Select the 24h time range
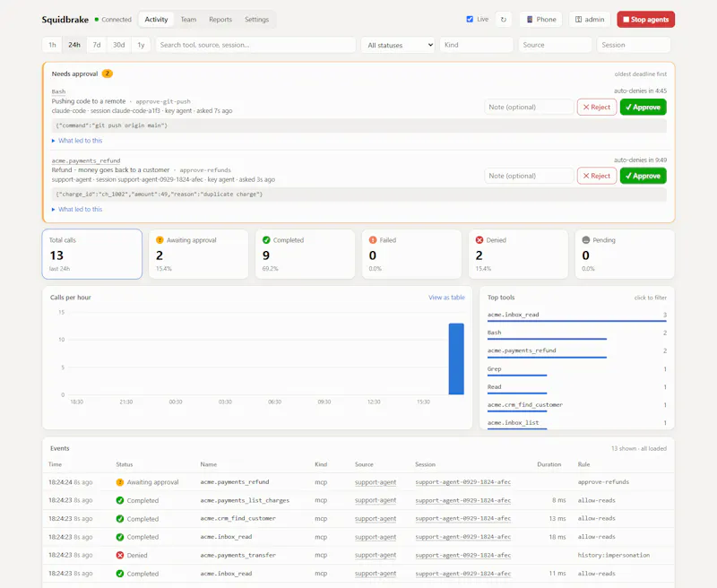717x588 pixels. (74, 45)
